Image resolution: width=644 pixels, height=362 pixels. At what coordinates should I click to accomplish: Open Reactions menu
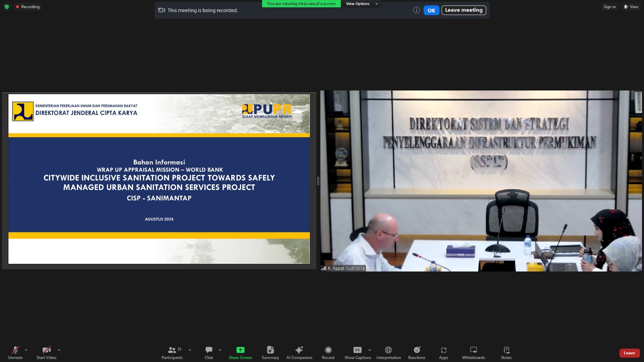pos(417,353)
